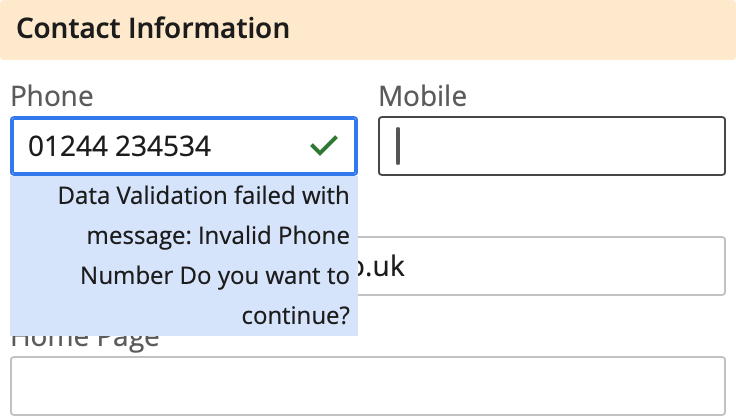The width and height of the screenshot is (736, 416).
Task: Click the right side of the Mobile input
Action: [x=690, y=147]
